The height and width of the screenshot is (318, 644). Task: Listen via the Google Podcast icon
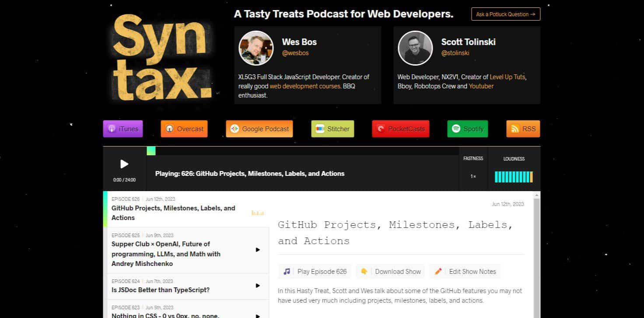pos(259,129)
